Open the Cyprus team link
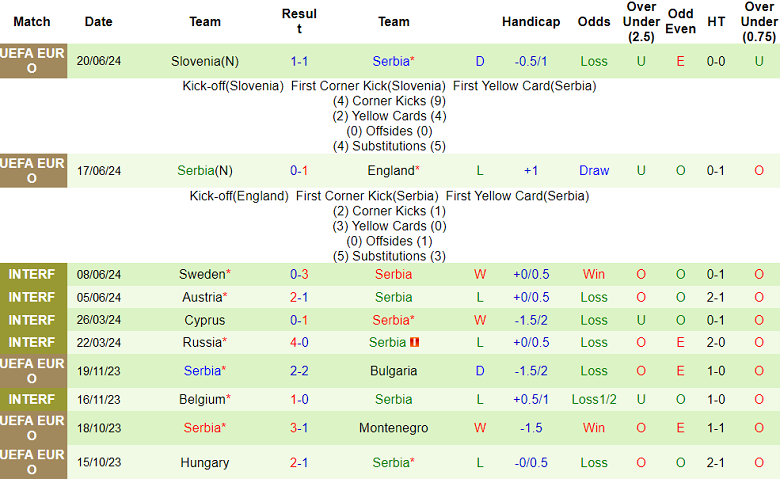Screen dimensions: 780x479 [205, 320]
